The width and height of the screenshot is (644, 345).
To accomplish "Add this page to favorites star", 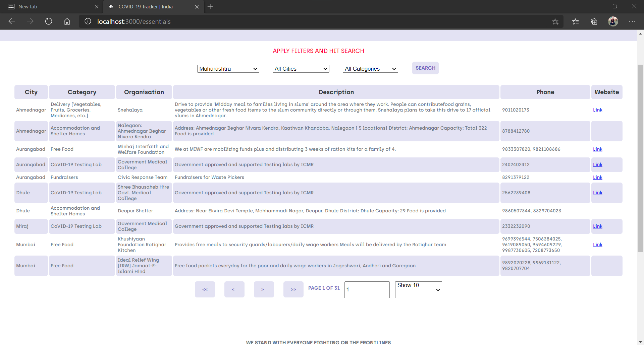I will [555, 21].
